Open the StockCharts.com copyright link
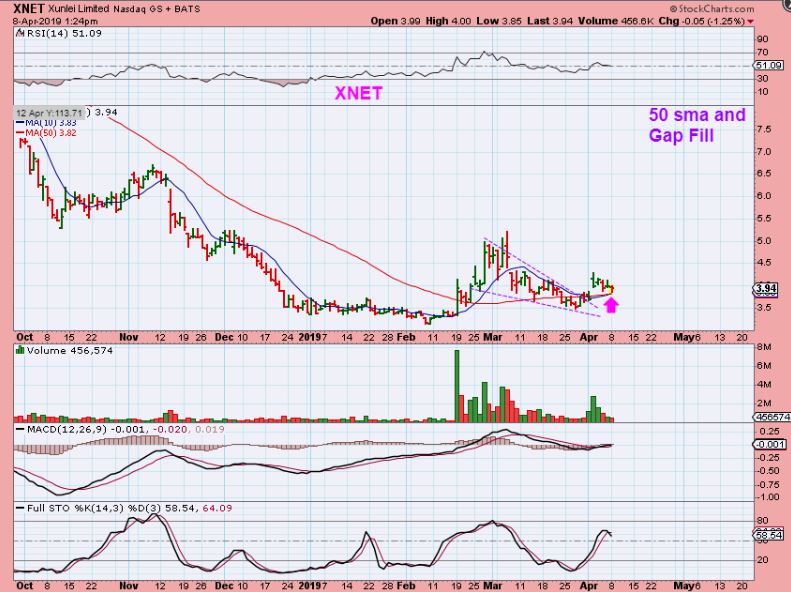The image size is (791, 592). click(712, 9)
